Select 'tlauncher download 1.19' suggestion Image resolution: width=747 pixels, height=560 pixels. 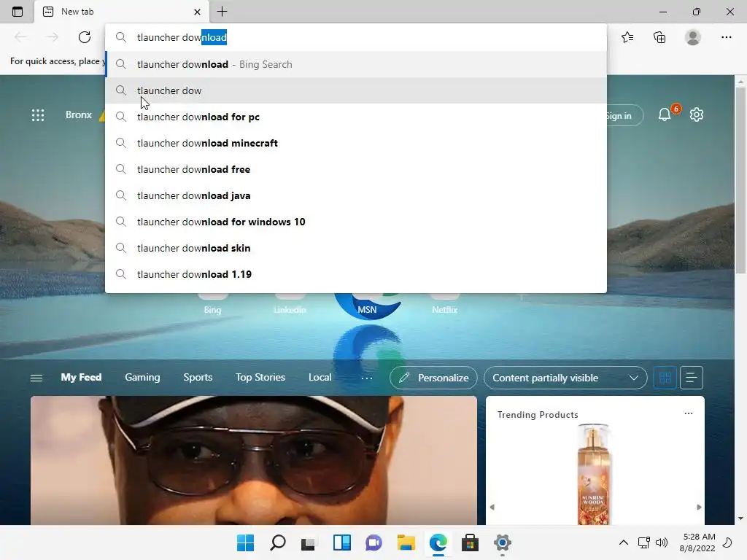(356, 274)
